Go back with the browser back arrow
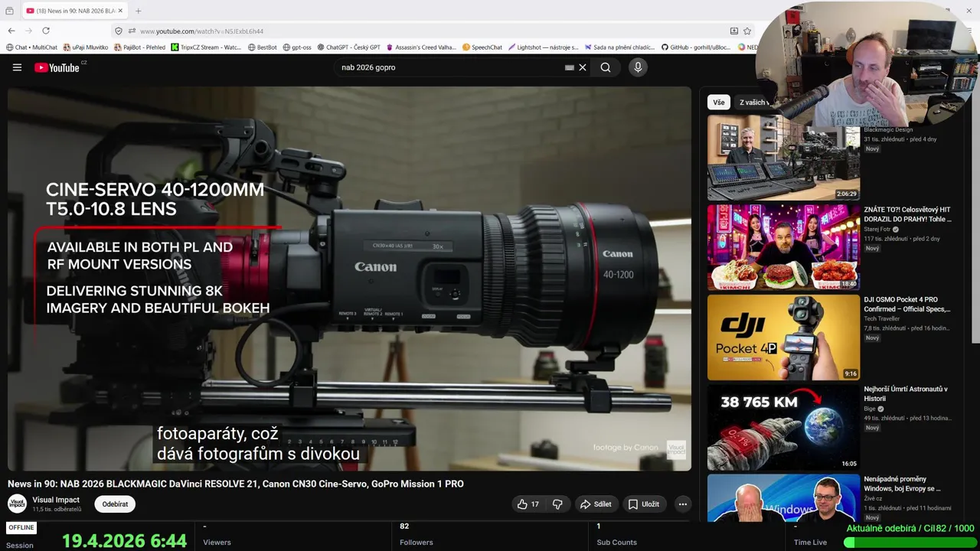 pos(11,31)
